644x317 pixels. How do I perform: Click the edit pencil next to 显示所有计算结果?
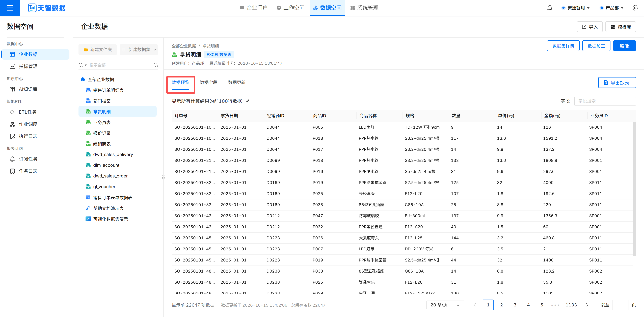click(248, 101)
